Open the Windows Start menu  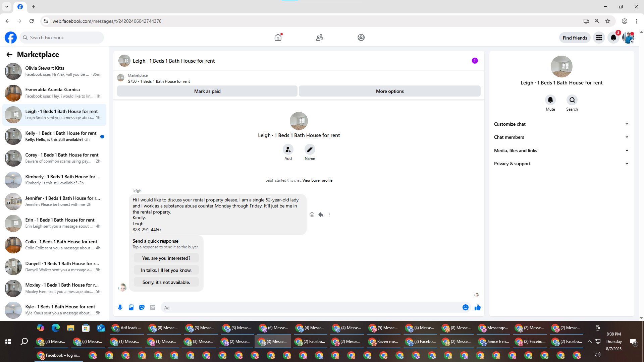coord(8,342)
